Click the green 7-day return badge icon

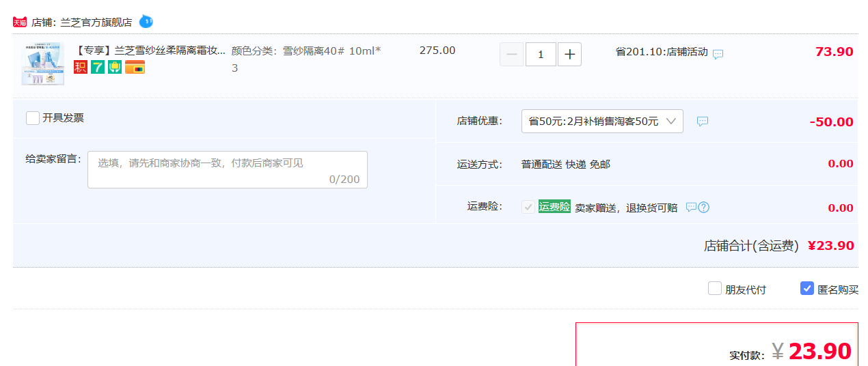pos(98,67)
